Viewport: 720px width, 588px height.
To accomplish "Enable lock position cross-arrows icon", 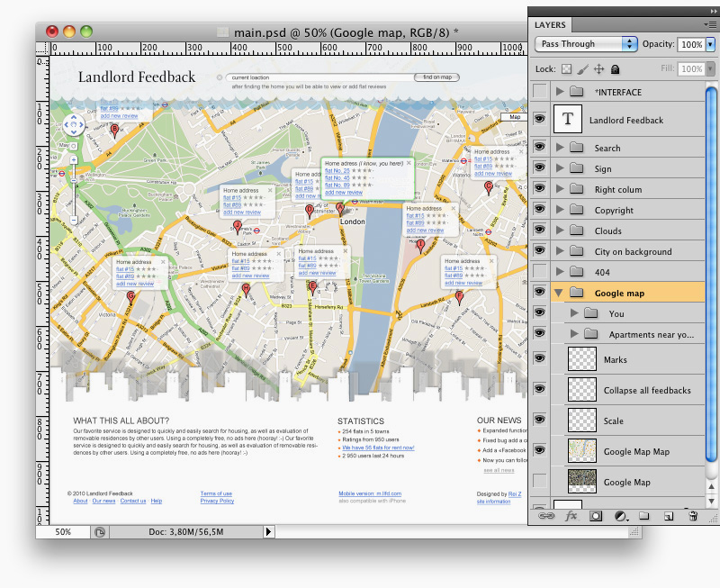I will (x=598, y=69).
